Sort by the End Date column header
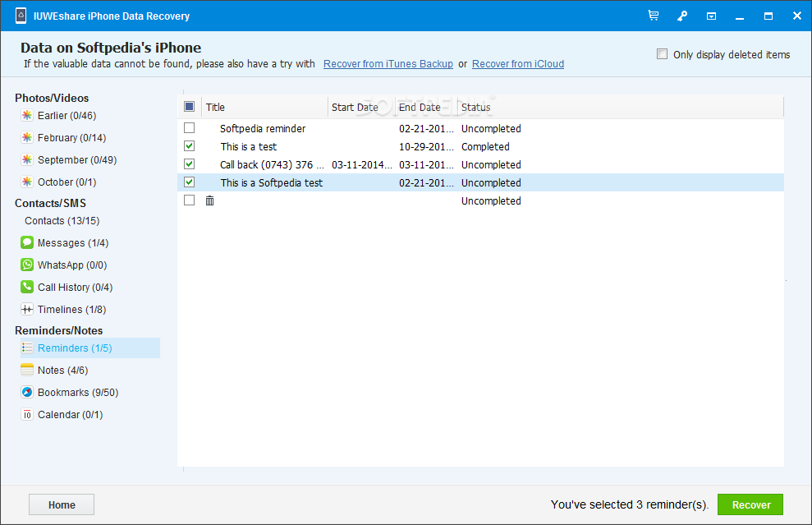Image resolution: width=812 pixels, height=525 pixels. pyautogui.click(x=426, y=108)
